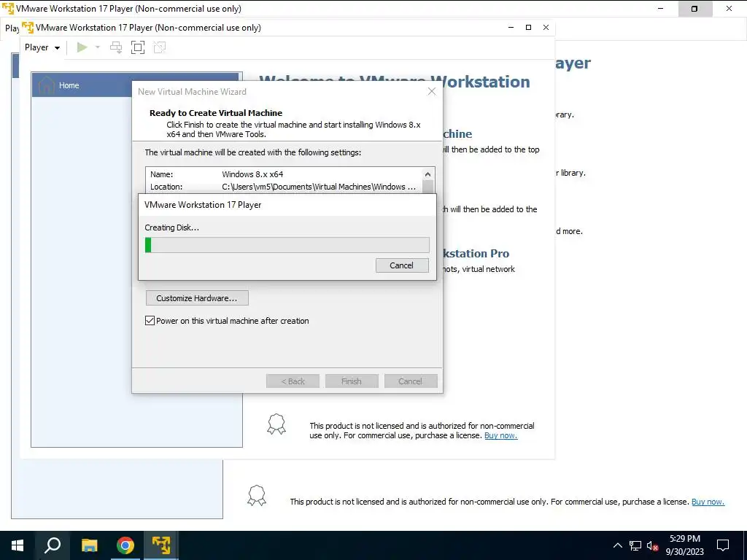747x560 pixels.
Task: Minimize the background VMware window
Action: pos(660,9)
